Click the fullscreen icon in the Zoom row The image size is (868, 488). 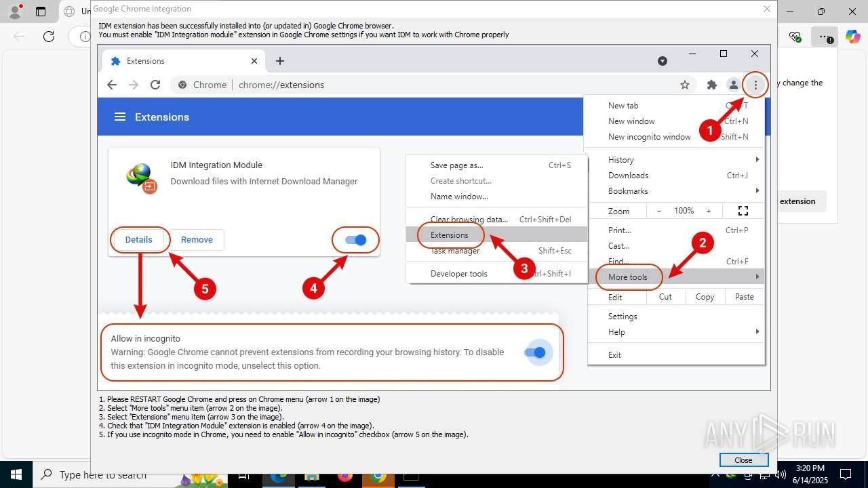(x=743, y=211)
